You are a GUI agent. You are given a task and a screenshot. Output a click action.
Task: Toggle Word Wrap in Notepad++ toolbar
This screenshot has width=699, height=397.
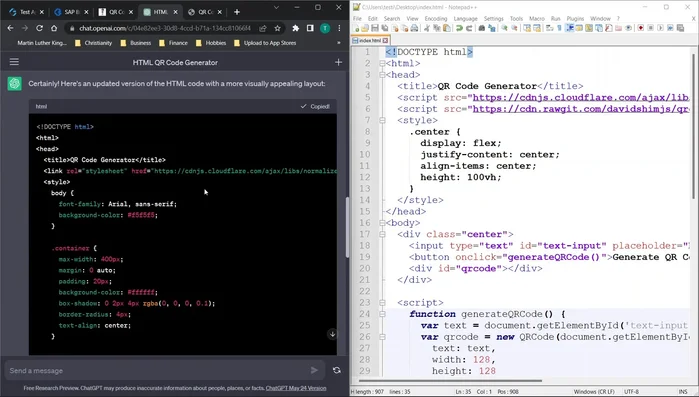coord(549,28)
